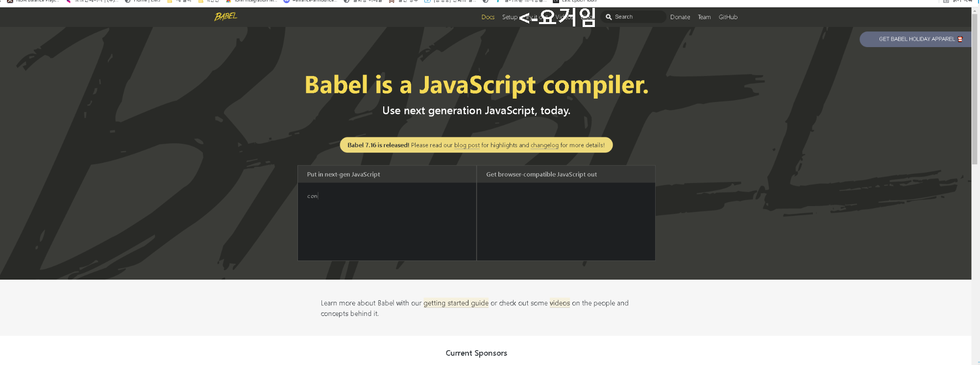Click the magnifier icon in the search box
The image size is (980, 365).
(609, 17)
